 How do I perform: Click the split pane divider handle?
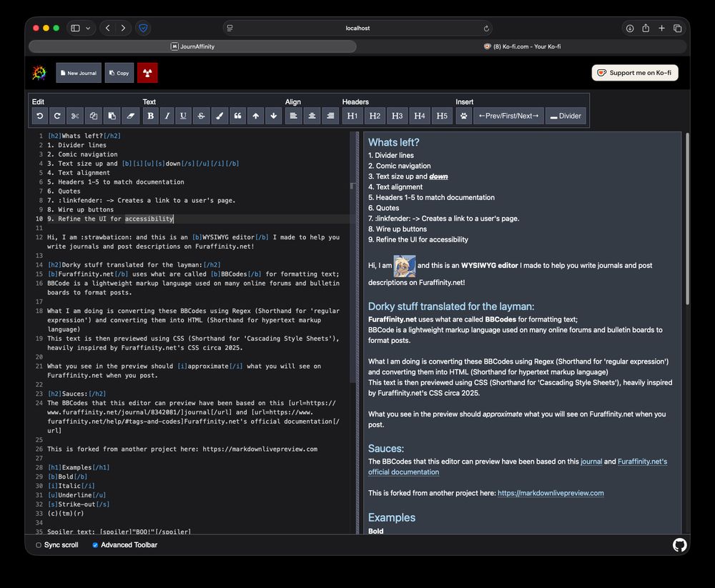[357, 333]
